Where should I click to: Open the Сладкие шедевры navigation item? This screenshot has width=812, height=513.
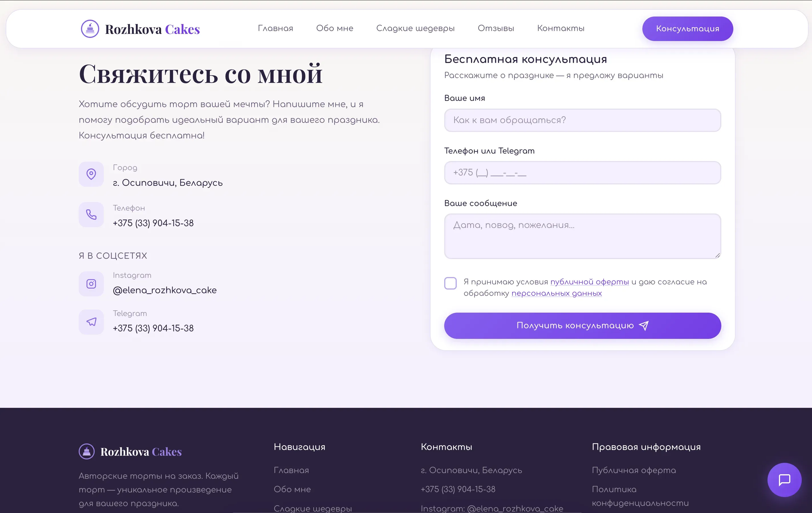(415, 28)
